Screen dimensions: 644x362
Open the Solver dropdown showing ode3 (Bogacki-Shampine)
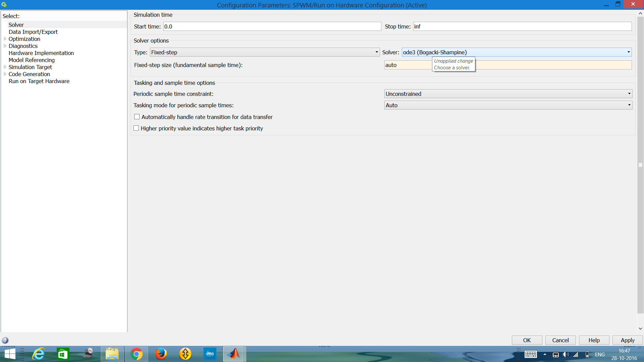coord(628,52)
